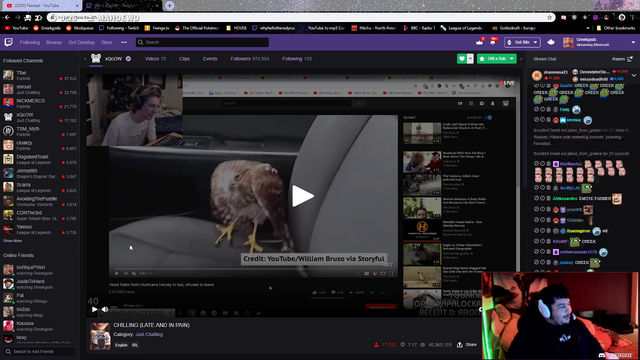Screen dimensions: 640x360
Task: Open shroud channel in Followed Channels
Action: [x=40, y=89]
